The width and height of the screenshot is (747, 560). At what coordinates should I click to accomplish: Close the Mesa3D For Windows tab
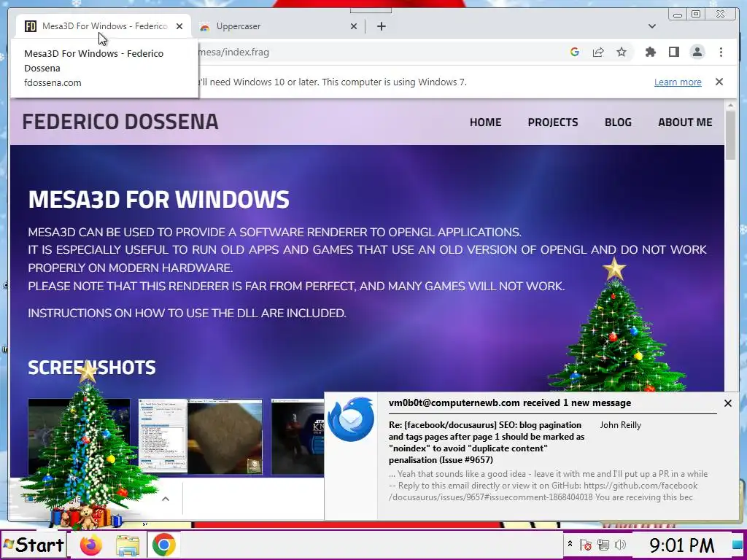point(179,26)
